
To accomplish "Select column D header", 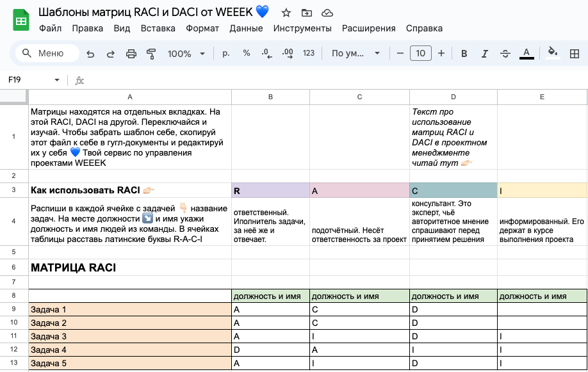I will [453, 97].
